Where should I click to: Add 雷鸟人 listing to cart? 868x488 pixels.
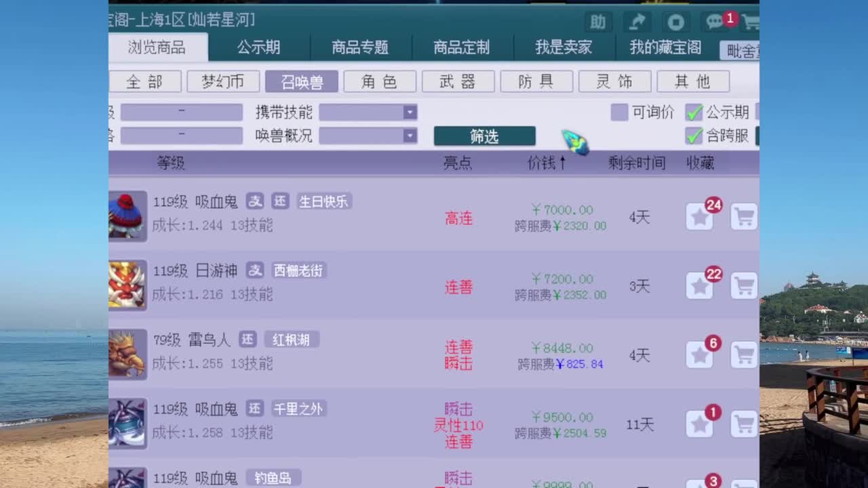click(744, 355)
